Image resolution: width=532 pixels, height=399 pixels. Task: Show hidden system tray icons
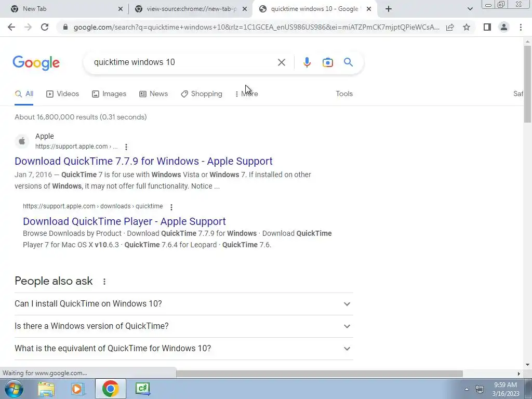coord(467,389)
